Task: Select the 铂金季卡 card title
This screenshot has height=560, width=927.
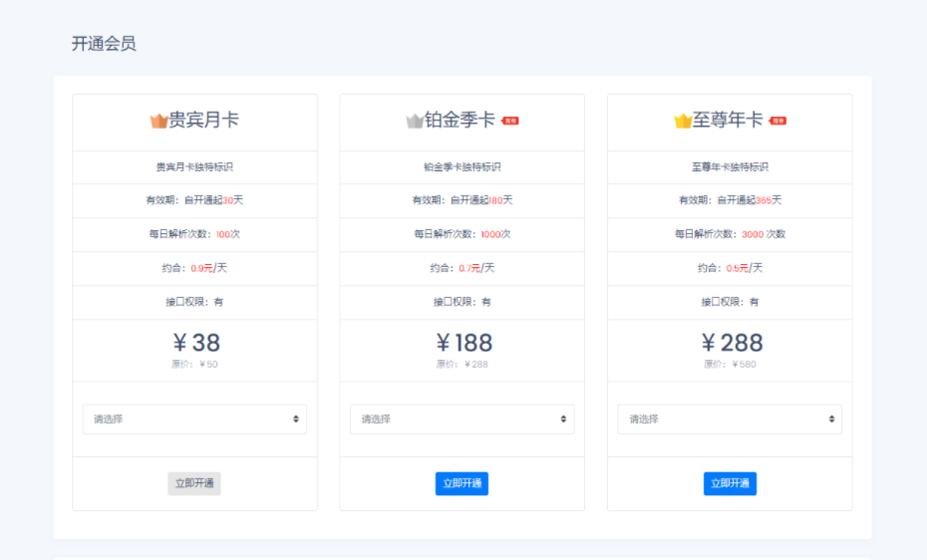Action: (460, 121)
